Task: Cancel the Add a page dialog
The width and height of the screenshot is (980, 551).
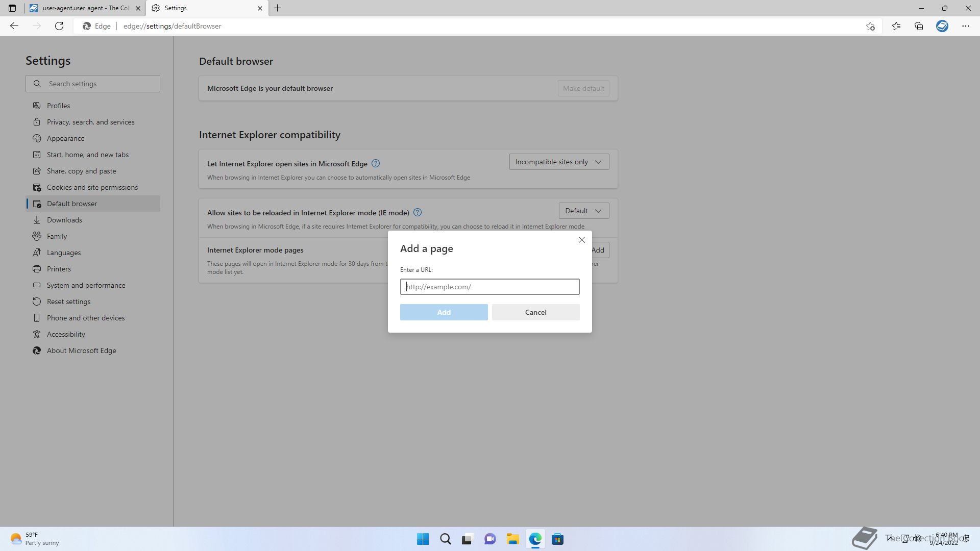Action: 536,312
